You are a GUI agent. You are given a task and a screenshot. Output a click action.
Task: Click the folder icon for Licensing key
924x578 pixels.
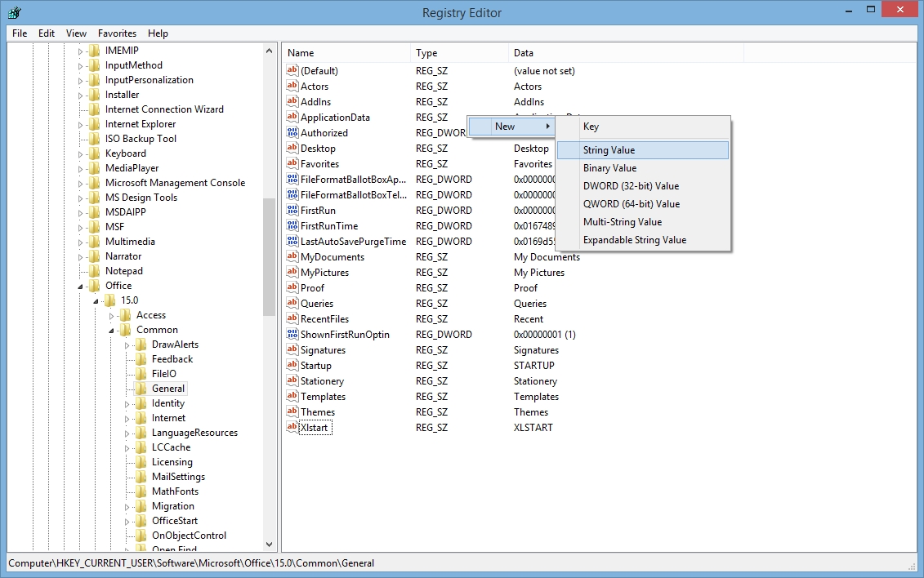click(x=141, y=462)
